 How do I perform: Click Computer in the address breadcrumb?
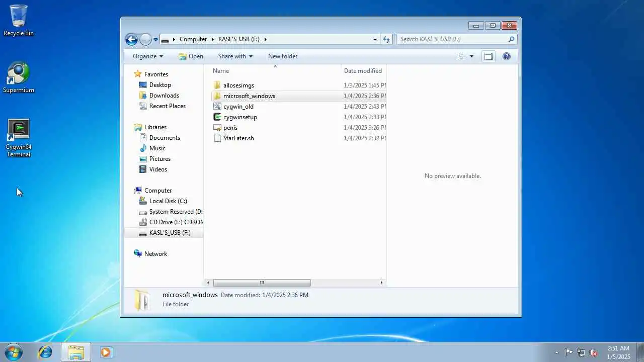tap(193, 39)
